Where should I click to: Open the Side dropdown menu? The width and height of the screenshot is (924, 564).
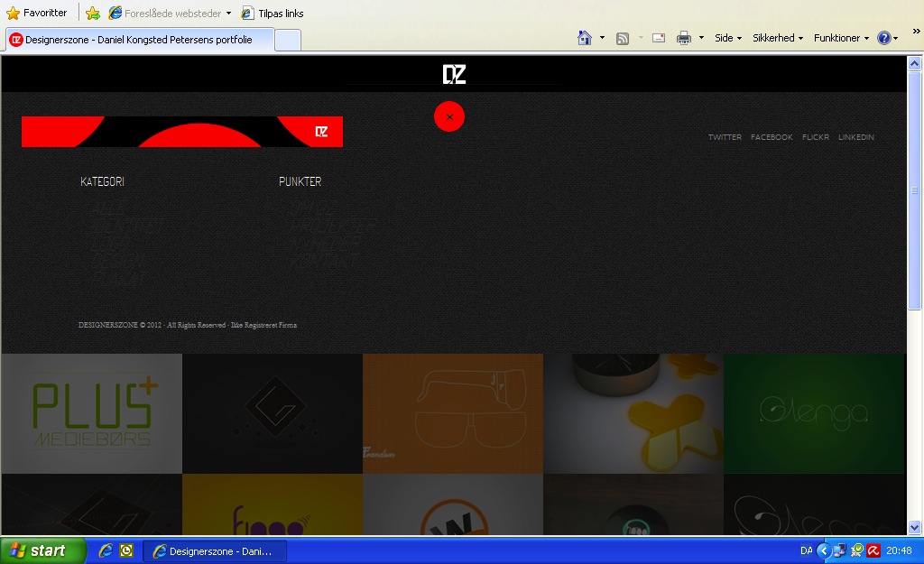pos(727,38)
